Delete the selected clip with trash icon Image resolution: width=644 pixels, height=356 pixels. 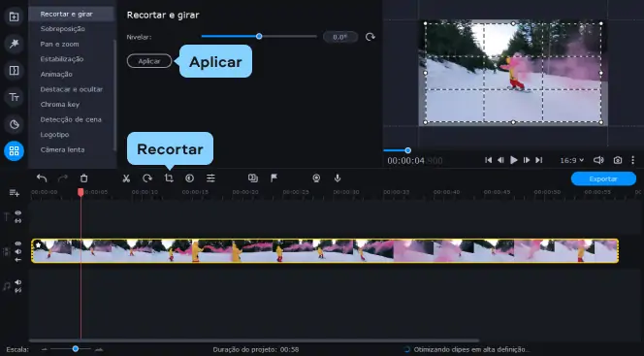click(83, 178)
